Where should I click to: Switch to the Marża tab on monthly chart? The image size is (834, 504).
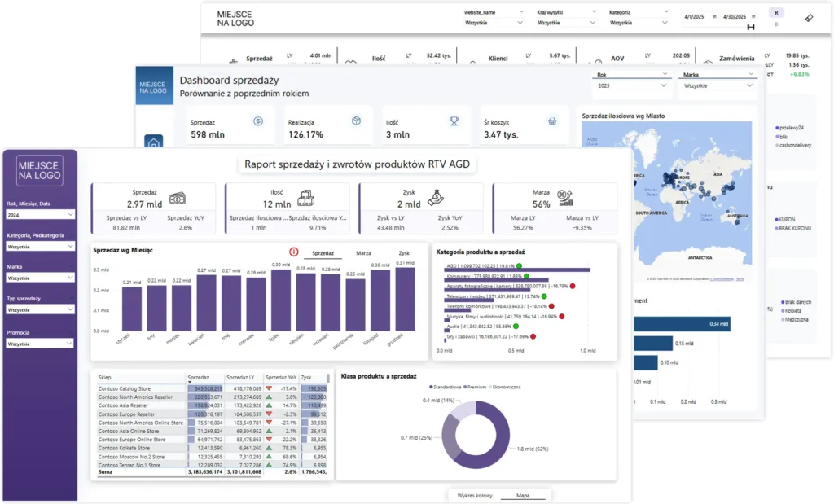pyautogui.click(x=363, y=253)
